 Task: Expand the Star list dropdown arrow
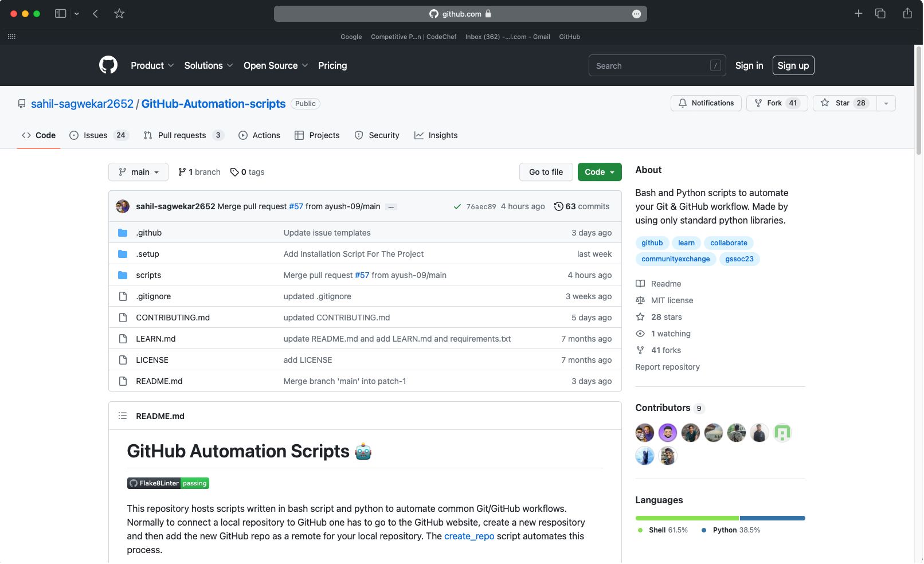pos(886,103)
